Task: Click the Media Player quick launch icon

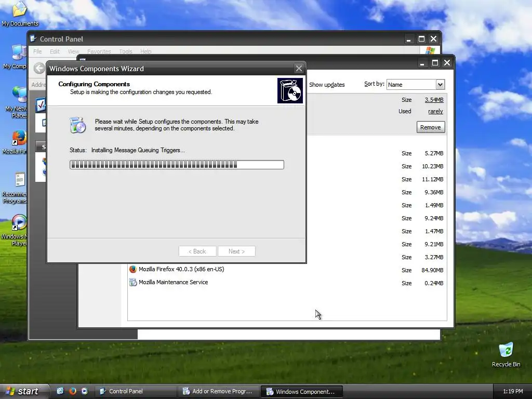Action: point(84,391)
